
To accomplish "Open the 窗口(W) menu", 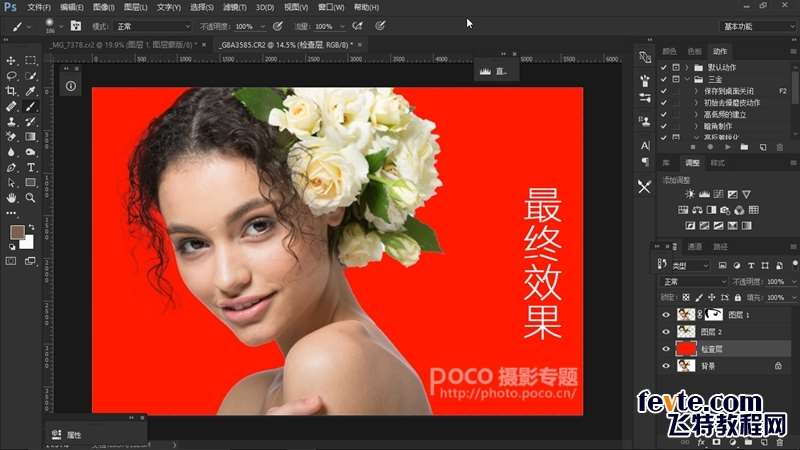I will 331,7.
